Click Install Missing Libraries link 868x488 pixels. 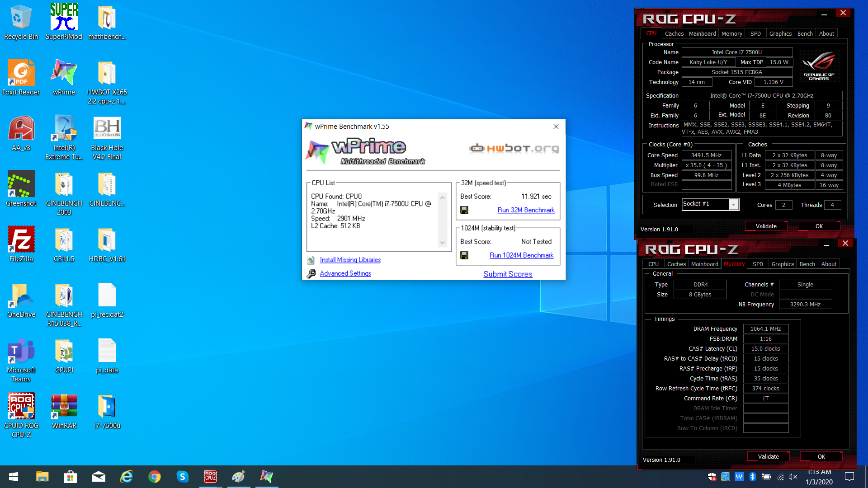[x=350, y=260]
